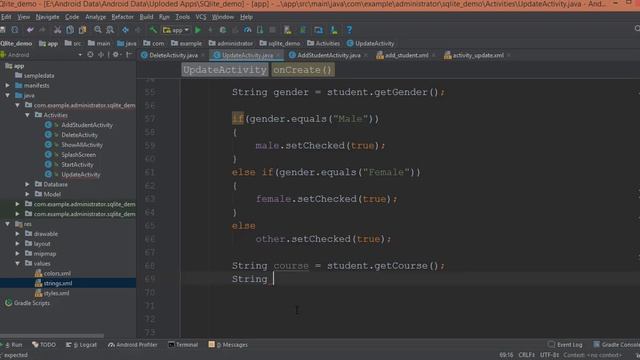
Task: Select SplashScreen class in project tree
Action: click(x=78, y=155)
